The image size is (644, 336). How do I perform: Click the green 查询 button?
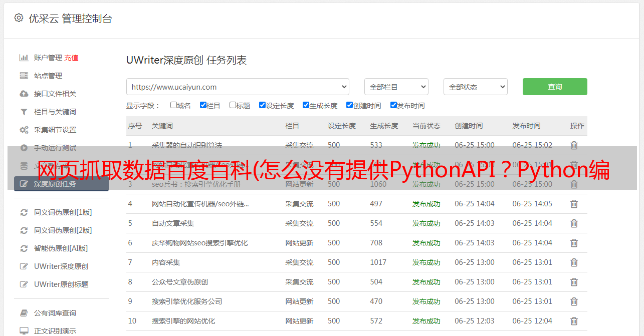coord(554,87)
